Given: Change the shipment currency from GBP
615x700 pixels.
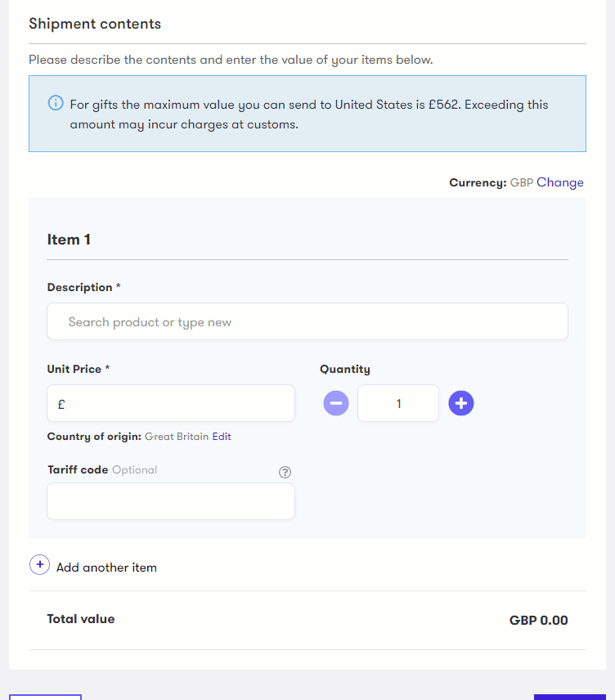Looking at the screenshot, I should 560,182.
